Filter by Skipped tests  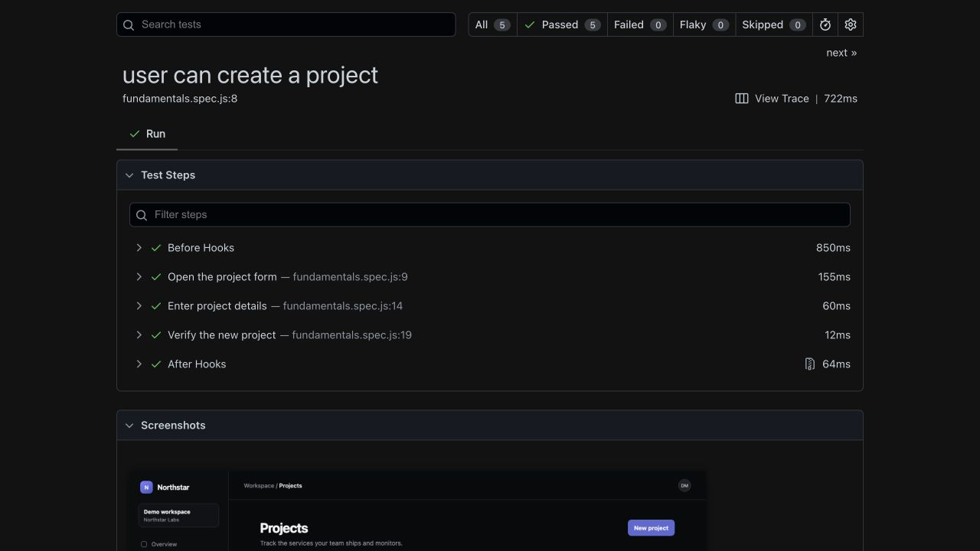click(774, 24)
